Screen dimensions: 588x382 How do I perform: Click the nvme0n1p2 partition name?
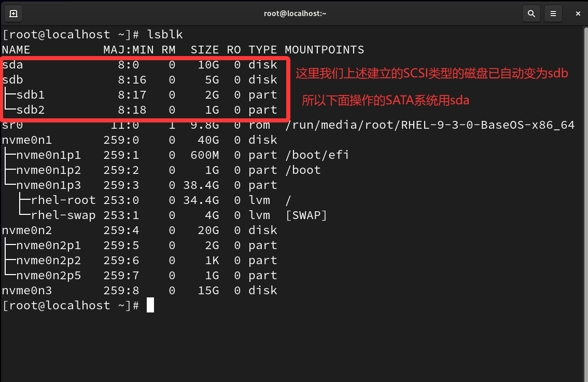(48, 170)
